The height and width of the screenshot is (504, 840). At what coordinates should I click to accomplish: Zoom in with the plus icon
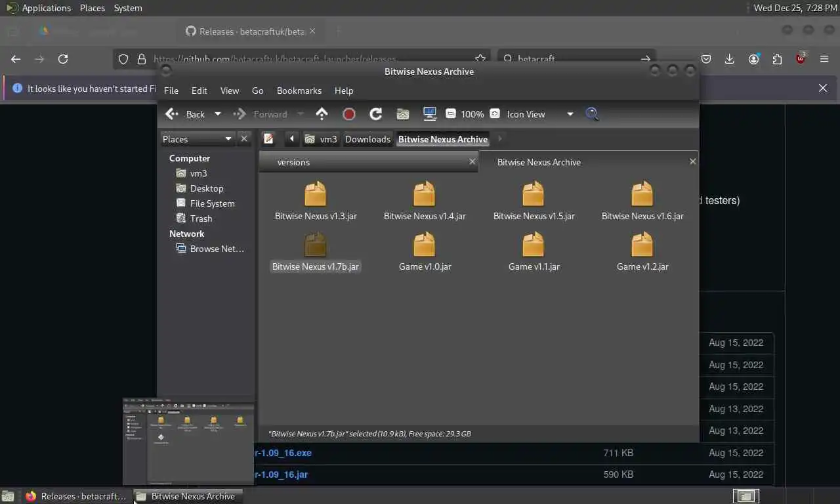click(495, 114)
